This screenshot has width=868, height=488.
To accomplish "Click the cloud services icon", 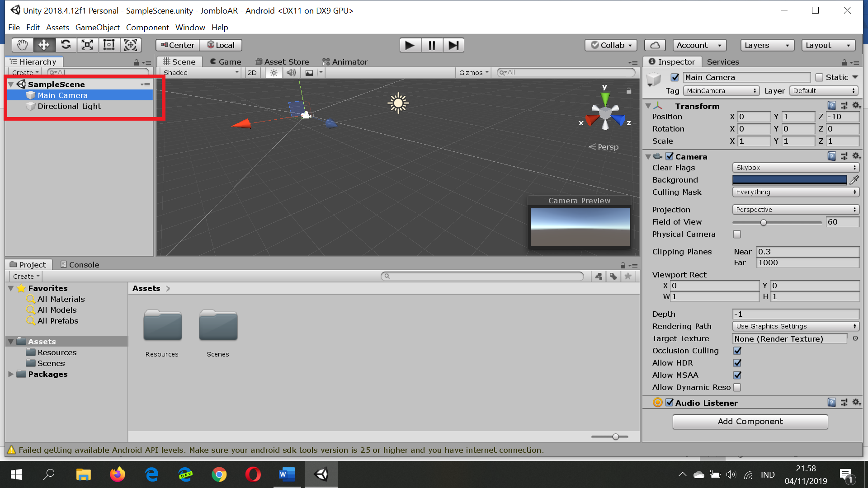I will click(x=655, y=45).
